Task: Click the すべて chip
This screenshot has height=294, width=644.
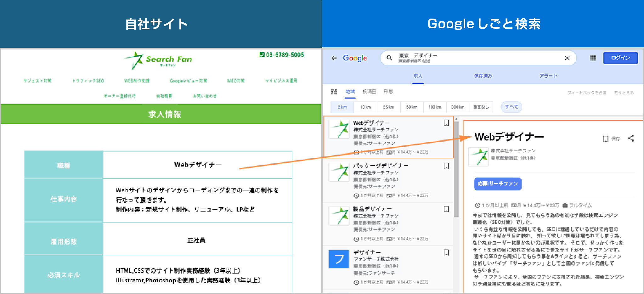Action: 511,107
